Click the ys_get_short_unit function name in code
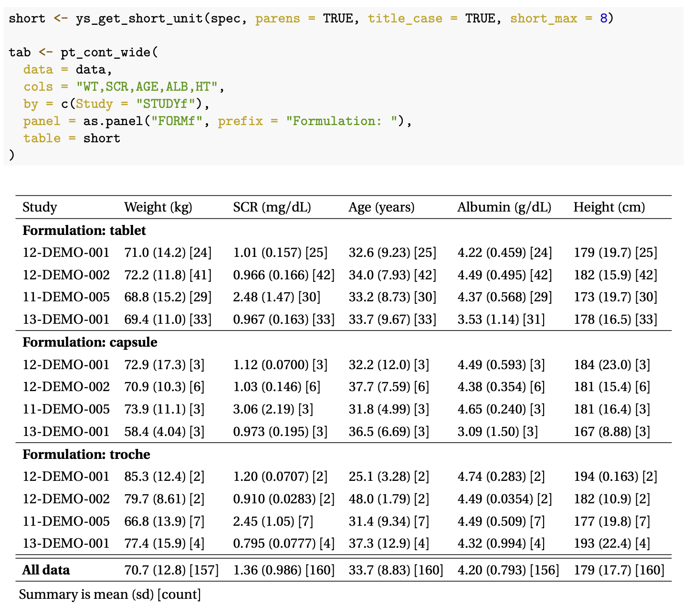The image size is (692, 616). [x=139, y=19]
